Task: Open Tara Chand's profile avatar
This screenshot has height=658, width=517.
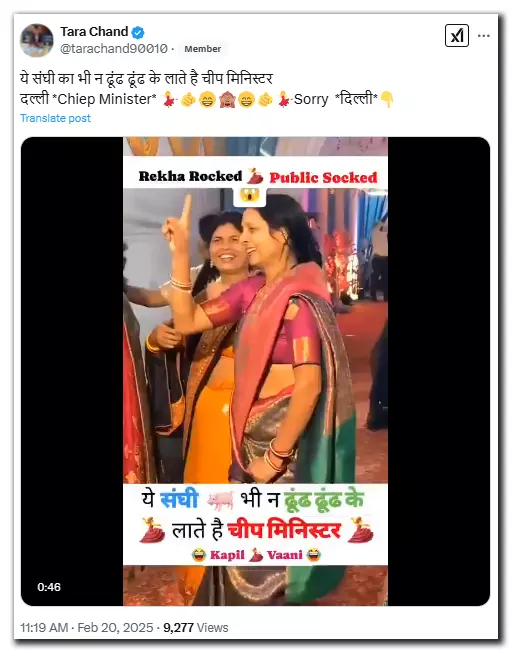Action: click(x=37, y=40)
